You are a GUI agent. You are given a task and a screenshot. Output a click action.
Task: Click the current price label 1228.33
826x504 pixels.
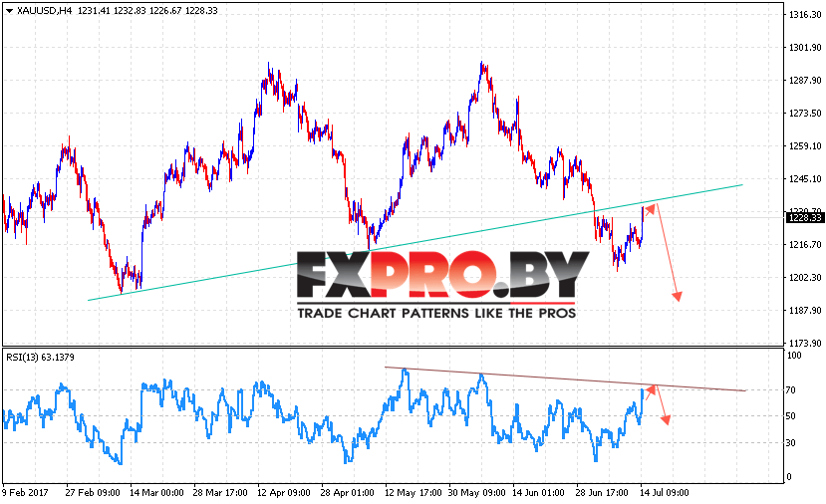pyautogui.click(x=804, y=217)
